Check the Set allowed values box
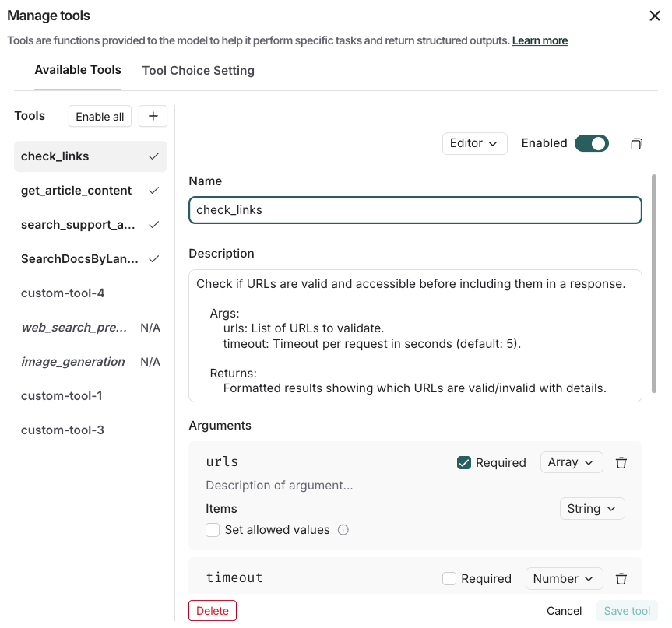 [x=213, y=530]
